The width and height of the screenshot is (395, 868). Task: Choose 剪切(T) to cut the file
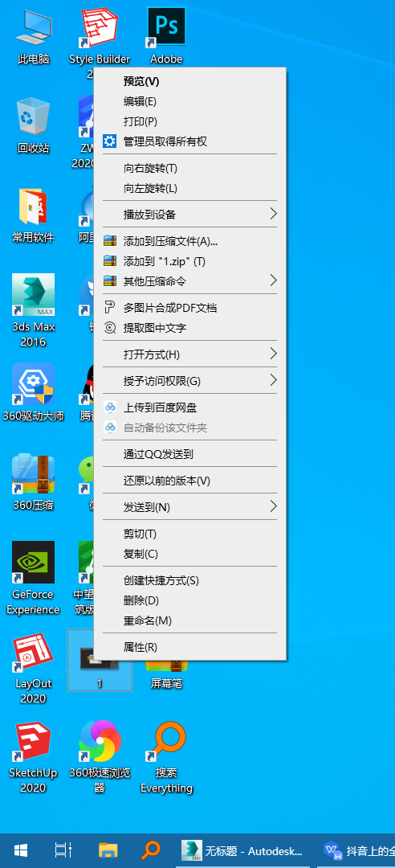[189, 534]
